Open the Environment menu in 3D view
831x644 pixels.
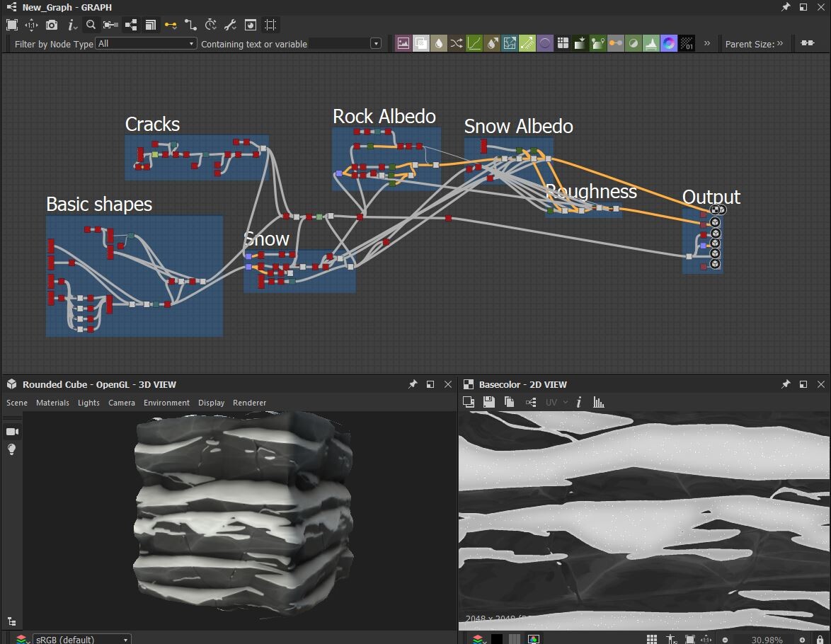(166, 403)
